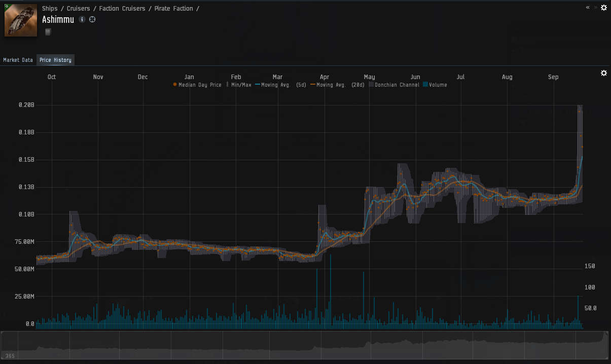Click the Ashimmu ship thumbnail image
The height and width of the screenshot is (364, 611).
(x=21, y=20)
